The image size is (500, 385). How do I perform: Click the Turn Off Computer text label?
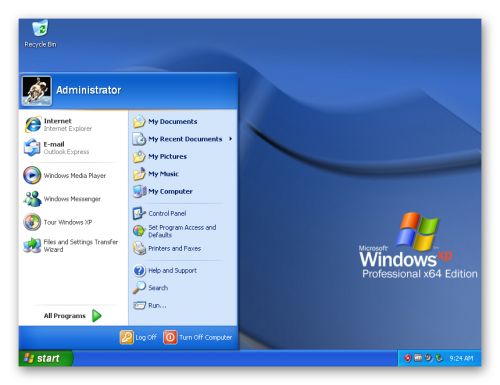(x=205, y=337)
